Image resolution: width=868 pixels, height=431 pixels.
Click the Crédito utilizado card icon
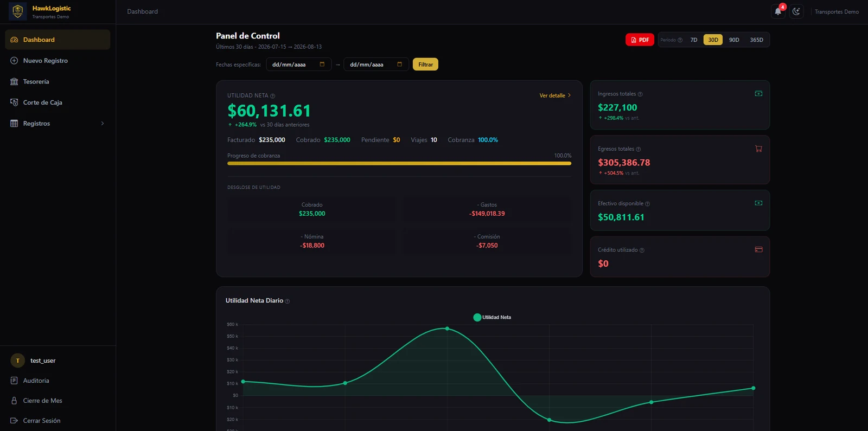758,249
